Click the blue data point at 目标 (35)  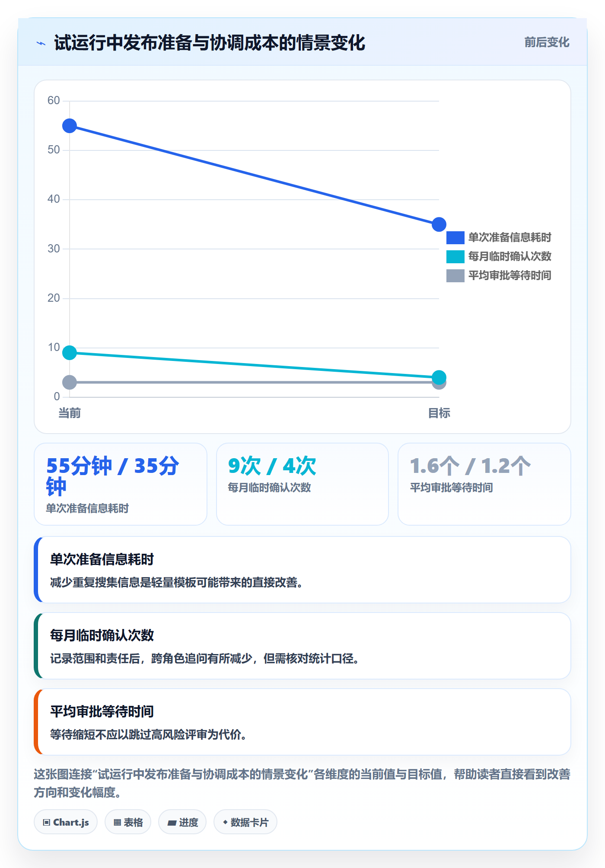coord(439,224)
